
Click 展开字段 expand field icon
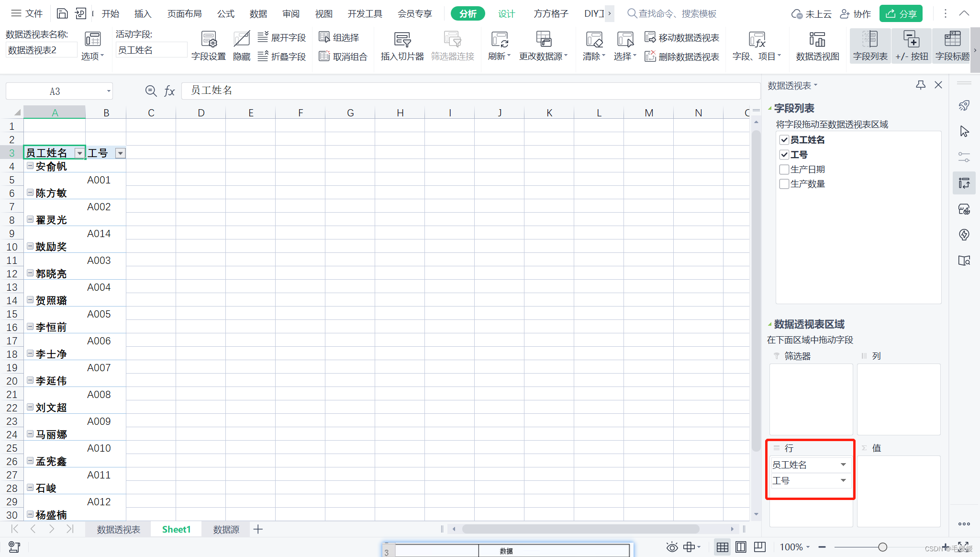tap(281, 37)
